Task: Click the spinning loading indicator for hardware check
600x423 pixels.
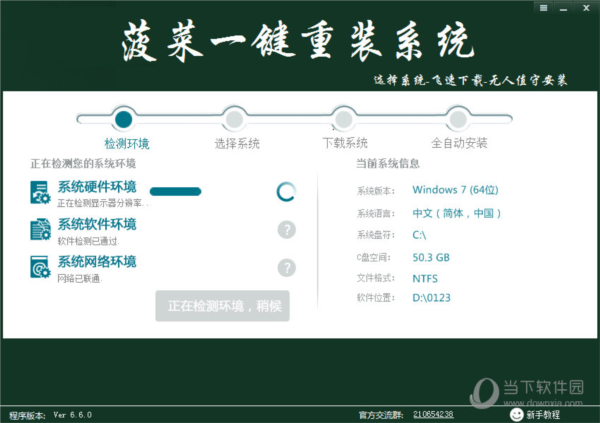Action: coord(286,192)
